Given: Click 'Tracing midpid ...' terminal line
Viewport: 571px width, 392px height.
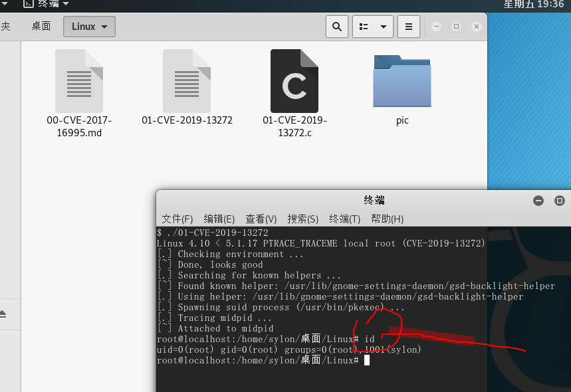Looking at the screenshot, I should (215, 318).
